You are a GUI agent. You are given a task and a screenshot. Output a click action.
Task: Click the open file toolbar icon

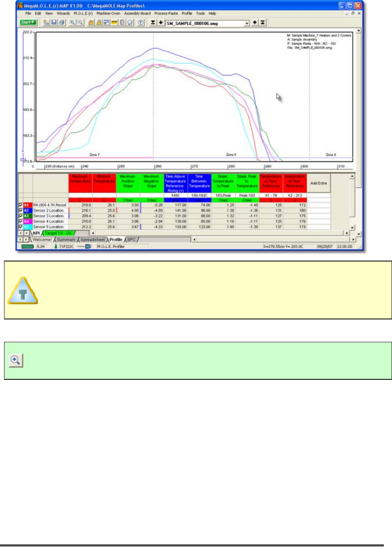(46, 22)
